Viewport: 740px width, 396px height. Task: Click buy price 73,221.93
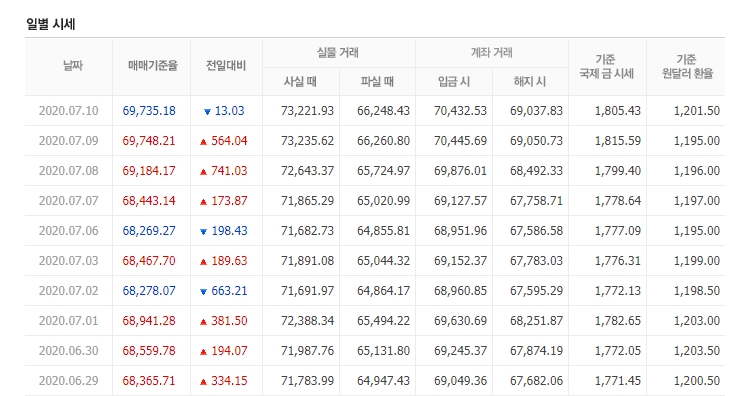pos(307,111)
